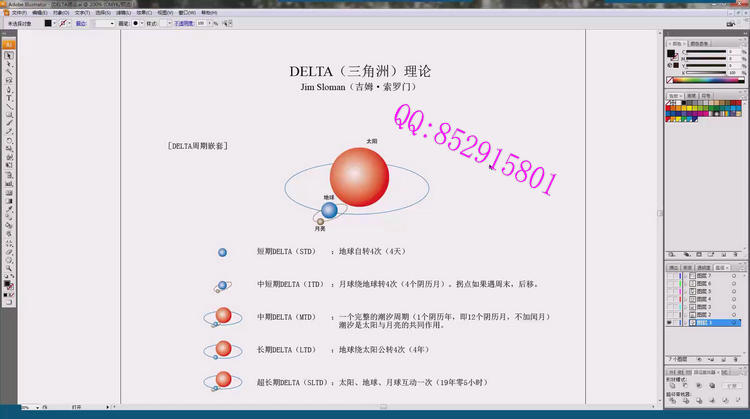Click the 描边 stroke link in control bar
Image resolution: width=750 pixels, height=419 pixels.
tap(80, 22)
